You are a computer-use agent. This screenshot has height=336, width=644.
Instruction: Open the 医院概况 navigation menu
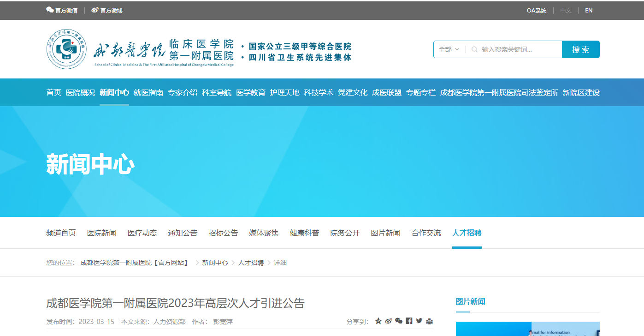pyautogui.click(x=80, y=92)
